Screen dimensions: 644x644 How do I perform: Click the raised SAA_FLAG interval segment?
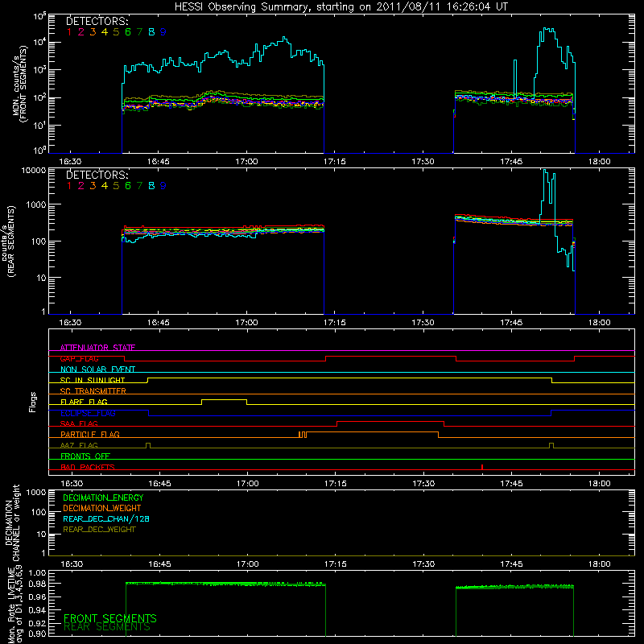390,422
